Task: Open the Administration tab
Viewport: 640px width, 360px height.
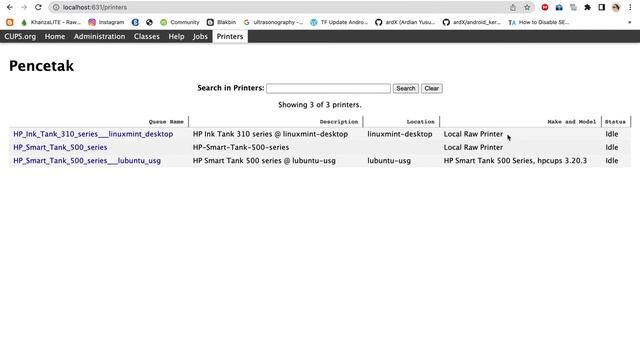Action: pyautogui.click(x=99, y=36)
